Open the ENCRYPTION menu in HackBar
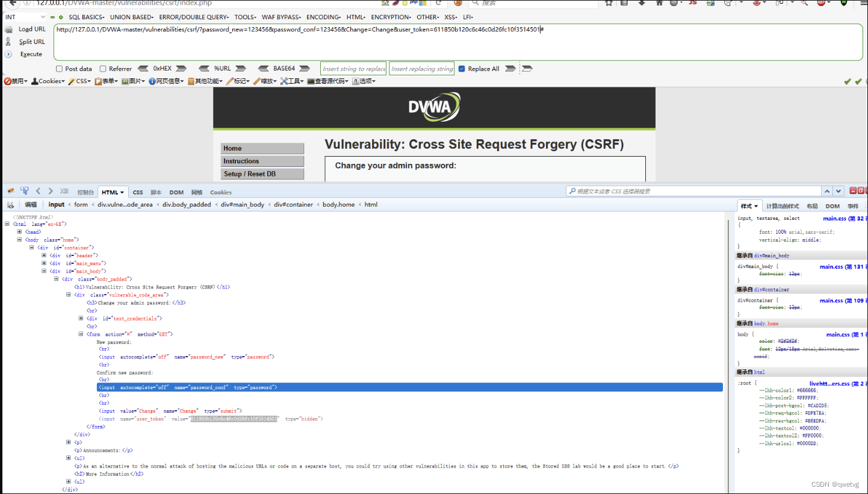Viewport: 868px width, 494px height. 391,17
